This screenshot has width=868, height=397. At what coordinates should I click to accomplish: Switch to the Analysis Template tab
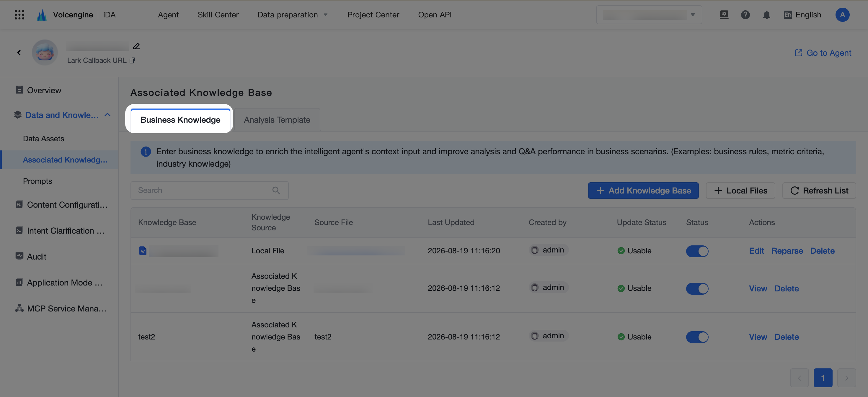point(277,120)
